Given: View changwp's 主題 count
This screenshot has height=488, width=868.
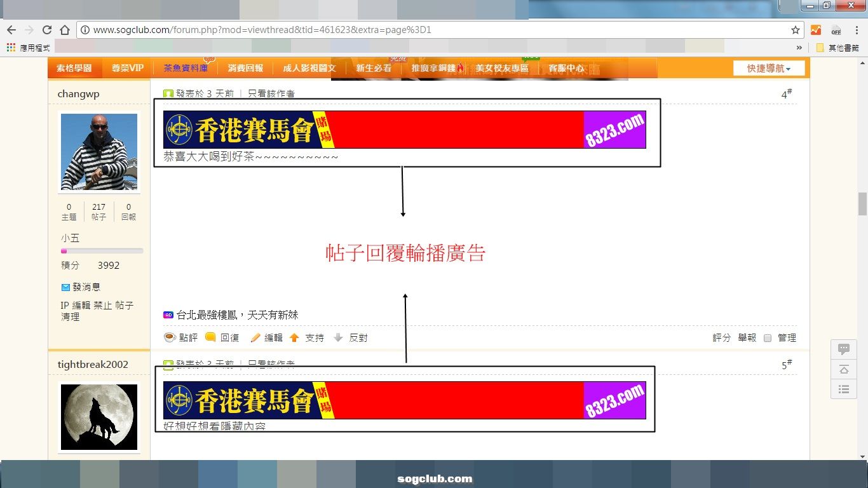Looking at the screenshot, I should tap(69, 212).
